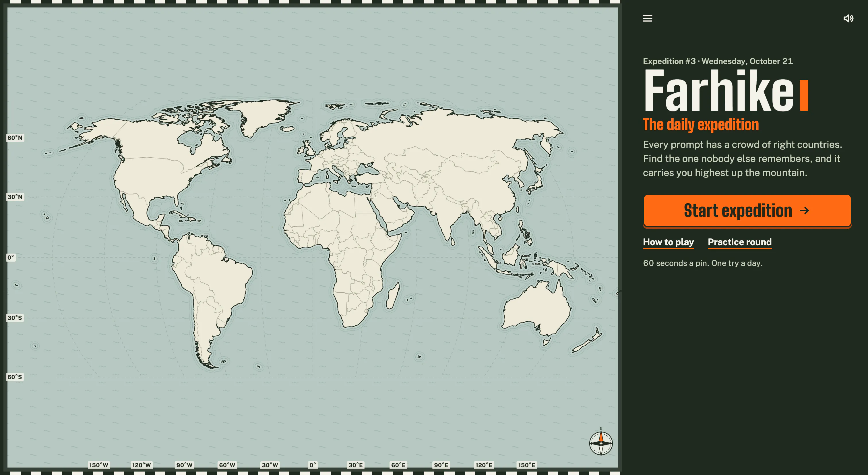Image resolution: width=868 pixels, height=475 pixels.
Task: Click the 60°E longitude label
Action: 398,465
